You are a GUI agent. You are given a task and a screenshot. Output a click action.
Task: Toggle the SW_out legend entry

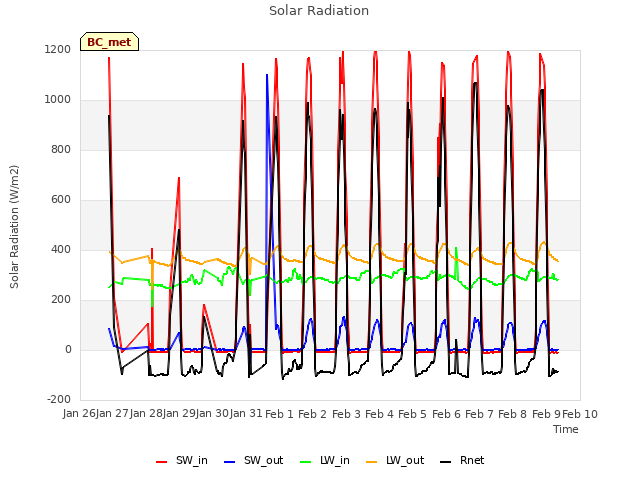click(253, 460)
